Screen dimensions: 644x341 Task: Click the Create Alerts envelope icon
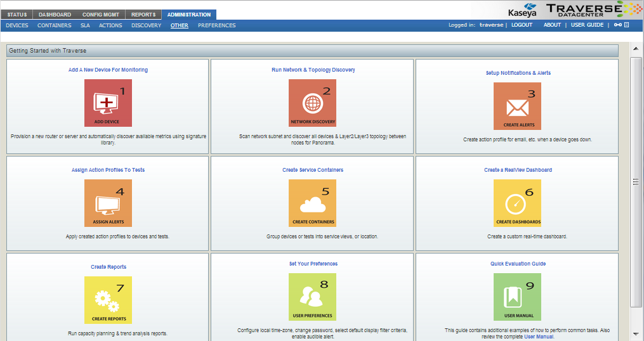coord(517,106)
